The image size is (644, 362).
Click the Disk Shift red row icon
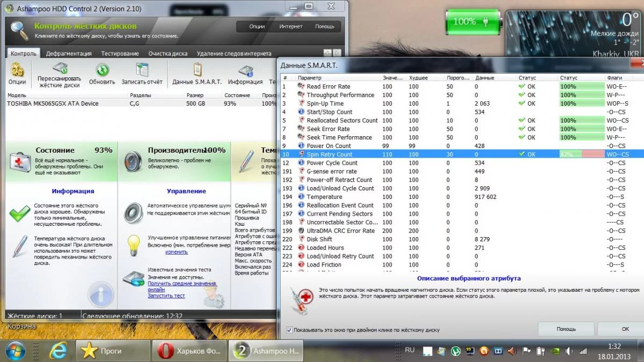(x=301, y=239)
